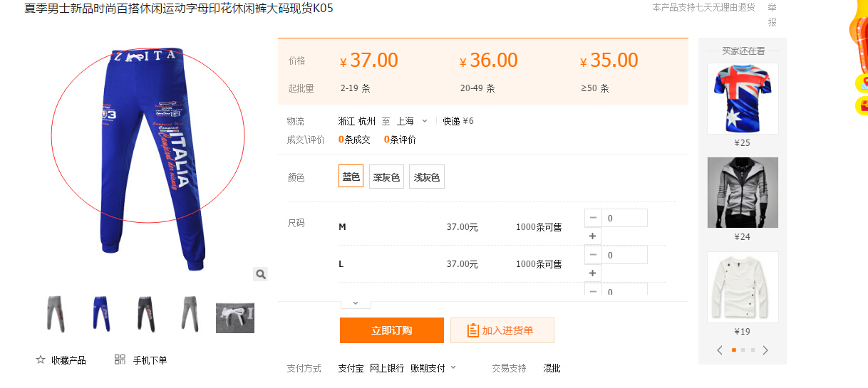This screenshot has width=868, height=388.
Task: Click the ¥37.00 tier price
Action: 369,61
